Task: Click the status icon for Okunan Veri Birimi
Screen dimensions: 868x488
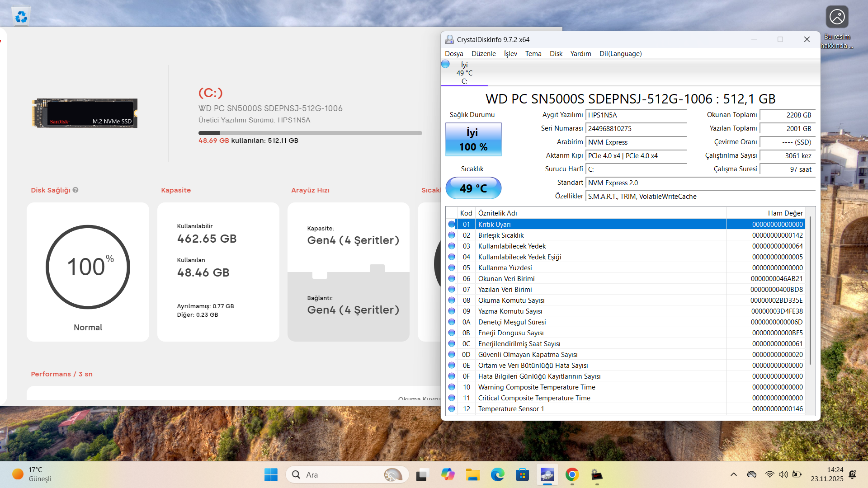Action: coord(451,278)
